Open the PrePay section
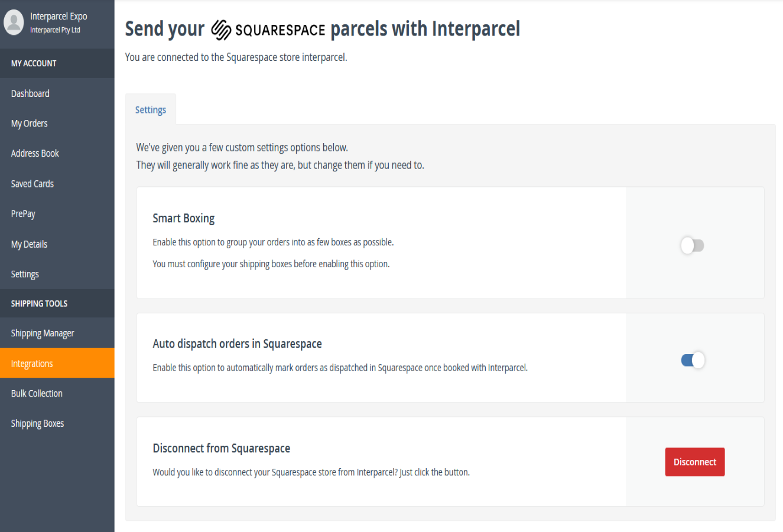 [22, 213]
